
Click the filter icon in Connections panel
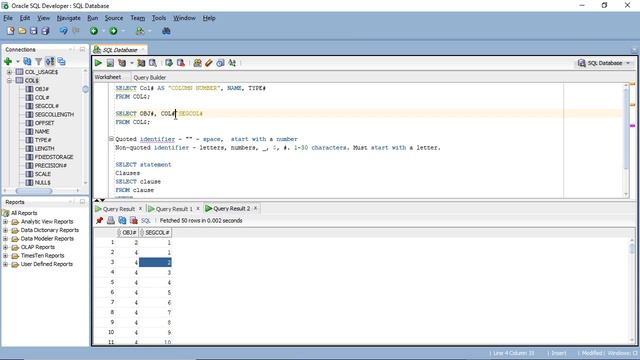click(38, 62)
